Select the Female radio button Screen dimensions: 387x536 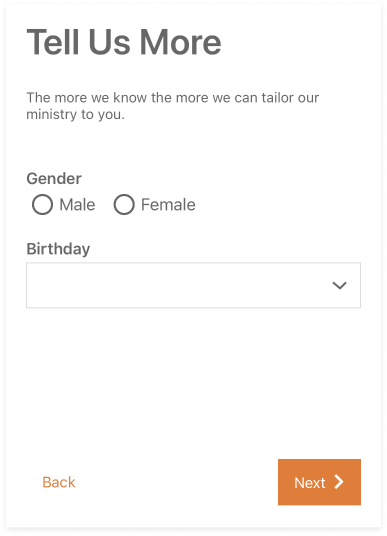124,204
